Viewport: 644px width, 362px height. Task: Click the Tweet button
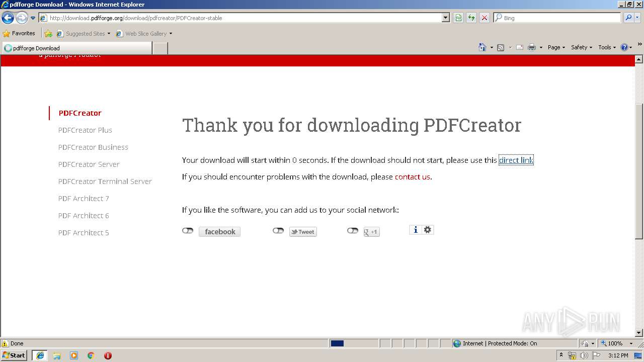point(303,232)
